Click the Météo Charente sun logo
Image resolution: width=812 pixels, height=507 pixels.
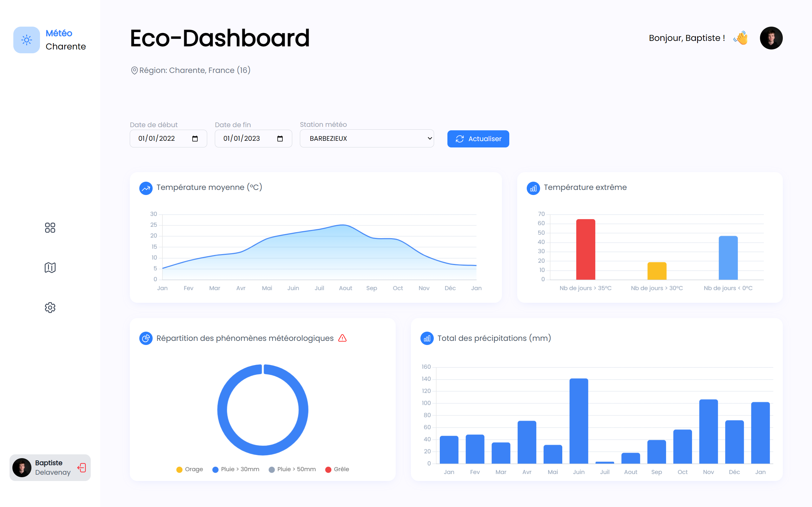click(27, 40)
